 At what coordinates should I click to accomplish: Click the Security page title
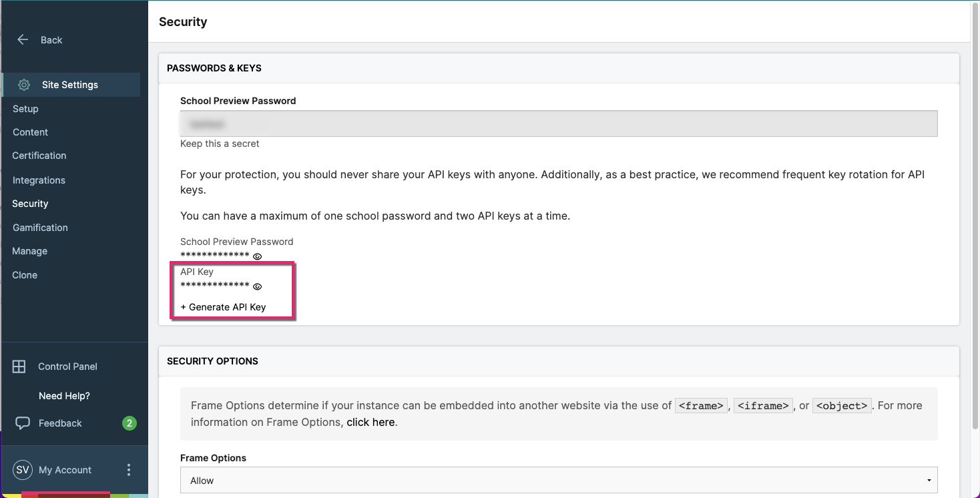[x=183, y=22]
